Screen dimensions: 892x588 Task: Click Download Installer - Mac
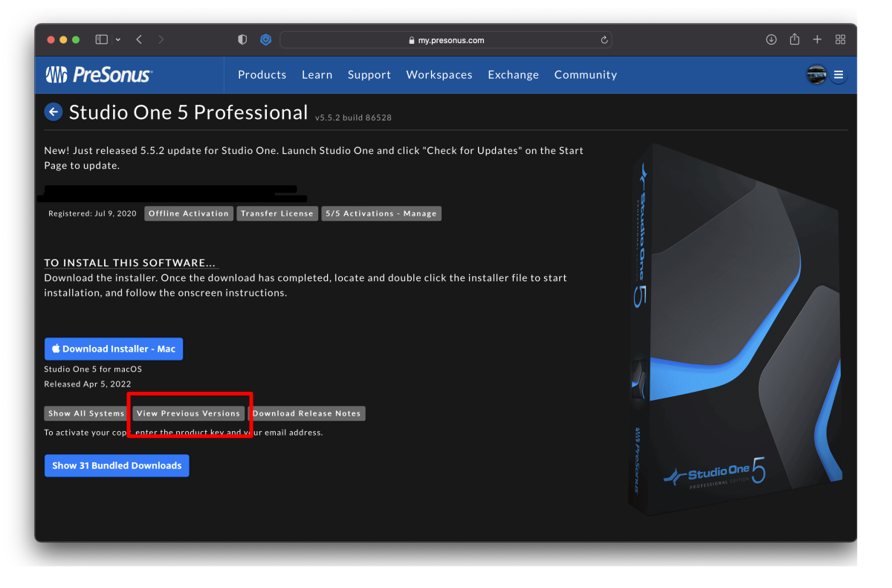pos(114,349)
